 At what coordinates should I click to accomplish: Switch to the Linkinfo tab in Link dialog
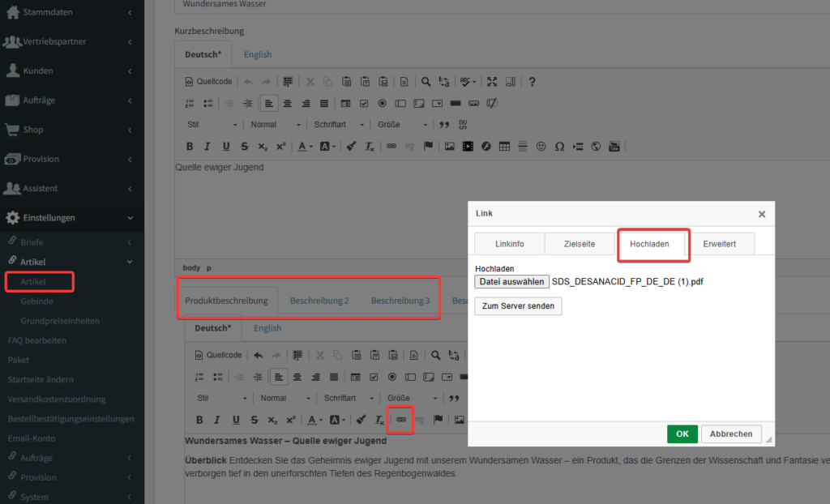(509, 244)
